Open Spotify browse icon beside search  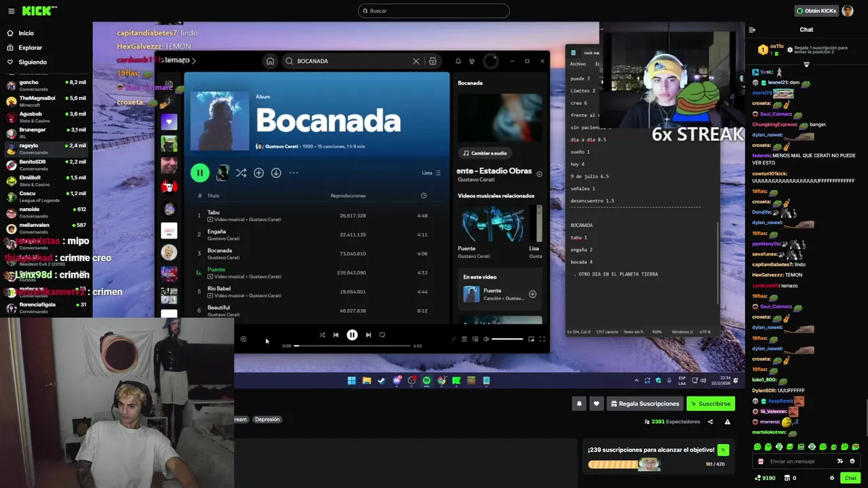(x=433, y=61)
